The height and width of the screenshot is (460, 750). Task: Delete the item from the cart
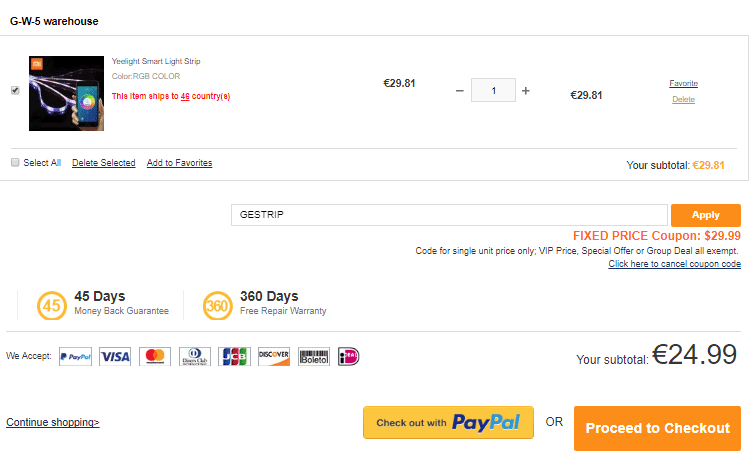[683, 99]
